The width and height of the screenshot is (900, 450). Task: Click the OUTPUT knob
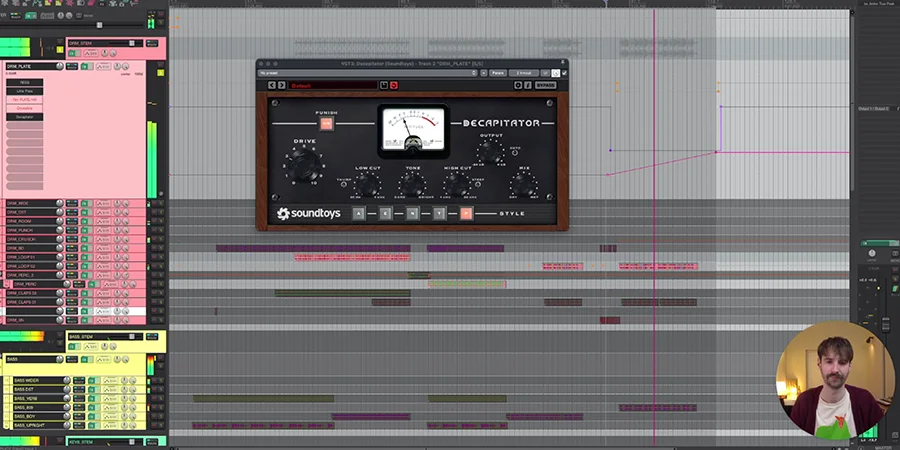[x=490, y=152]
